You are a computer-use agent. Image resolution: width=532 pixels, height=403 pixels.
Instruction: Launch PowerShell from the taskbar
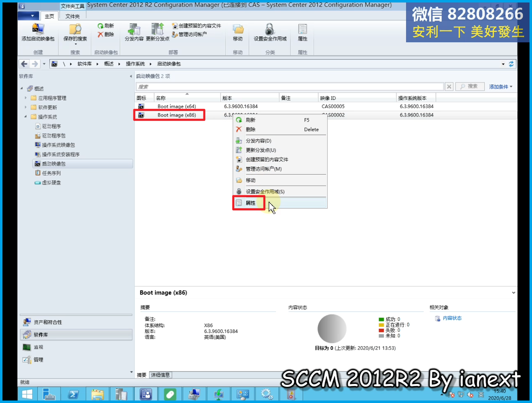click(x=73, y=393)
